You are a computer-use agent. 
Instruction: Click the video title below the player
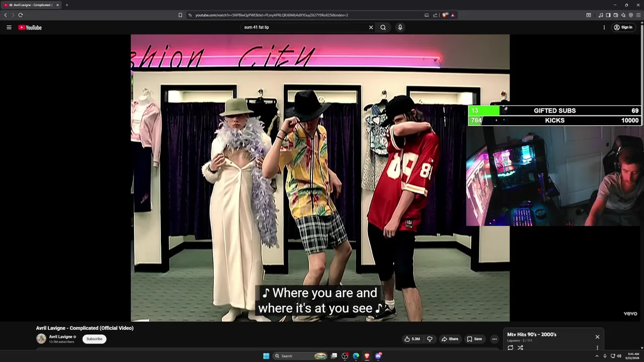click(x=85, y=328)
